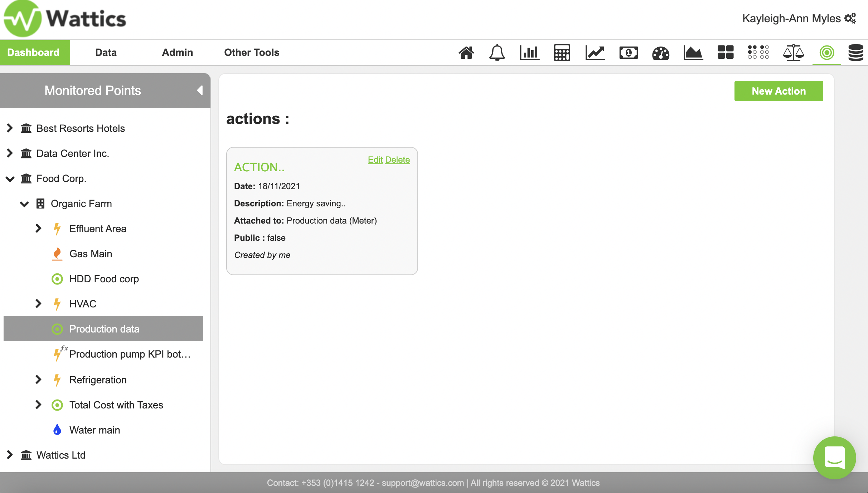Open the alerts bell icon
The width and height of the screenshot is (868, 493).
(x=497, y=53)
